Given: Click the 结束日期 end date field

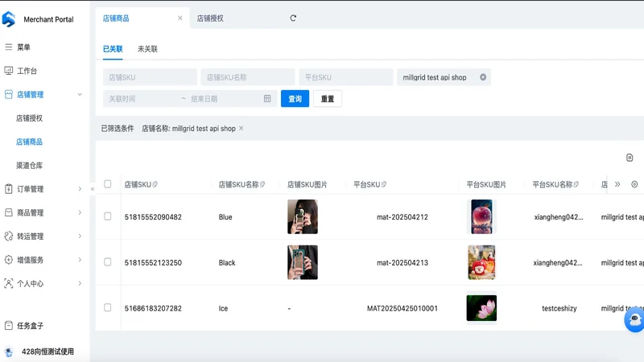Looking at the screenshot, I should tap(224, 99).
